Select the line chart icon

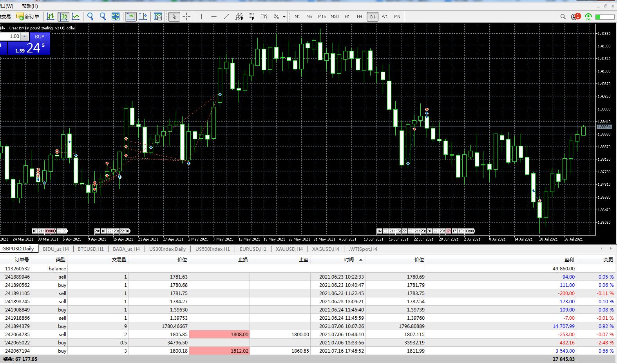point(76,16)
